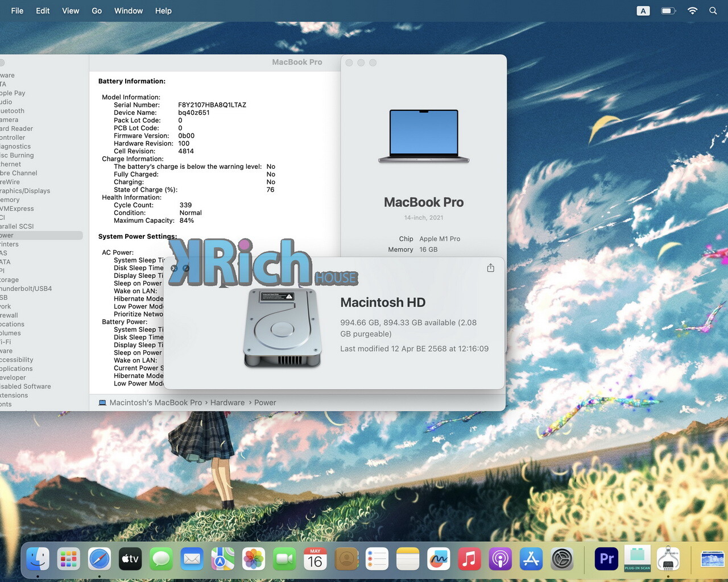Launch Adobe Premiere Pro from dock
The width and height of the screenshot is (728, 582).
coord(606,559)
